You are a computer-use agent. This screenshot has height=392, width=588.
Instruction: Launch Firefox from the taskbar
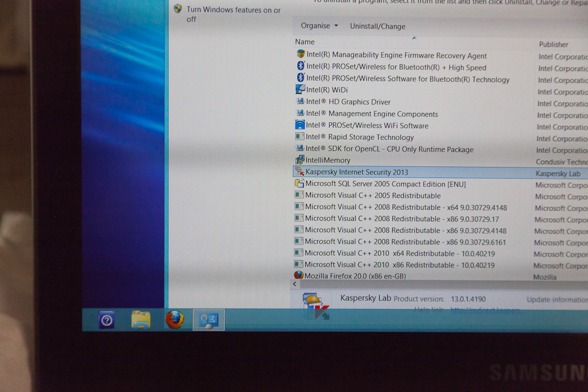tap(175, 320)
